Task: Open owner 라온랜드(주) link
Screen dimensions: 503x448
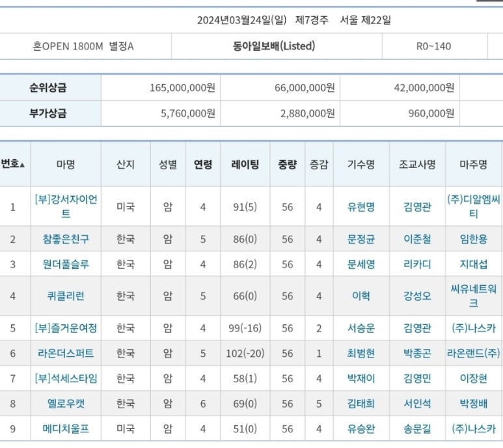Action: 474,353
